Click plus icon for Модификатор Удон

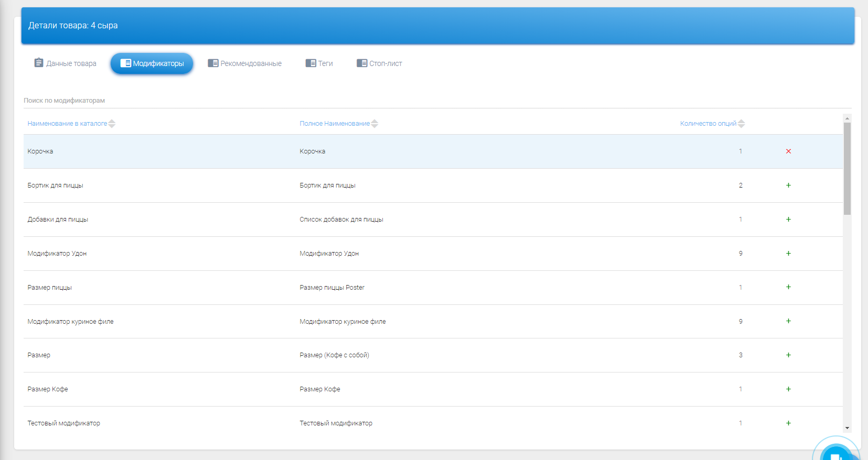[x=788, y=254]
